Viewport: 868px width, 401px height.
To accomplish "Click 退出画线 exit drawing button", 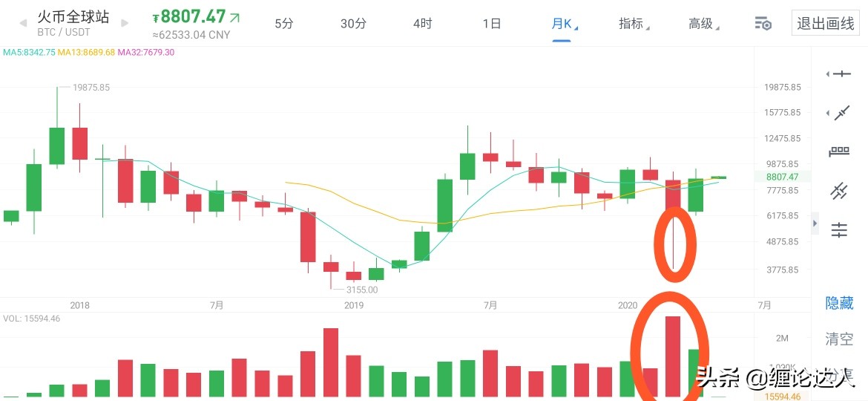I will pyautogui.click(x=826, y=24).
